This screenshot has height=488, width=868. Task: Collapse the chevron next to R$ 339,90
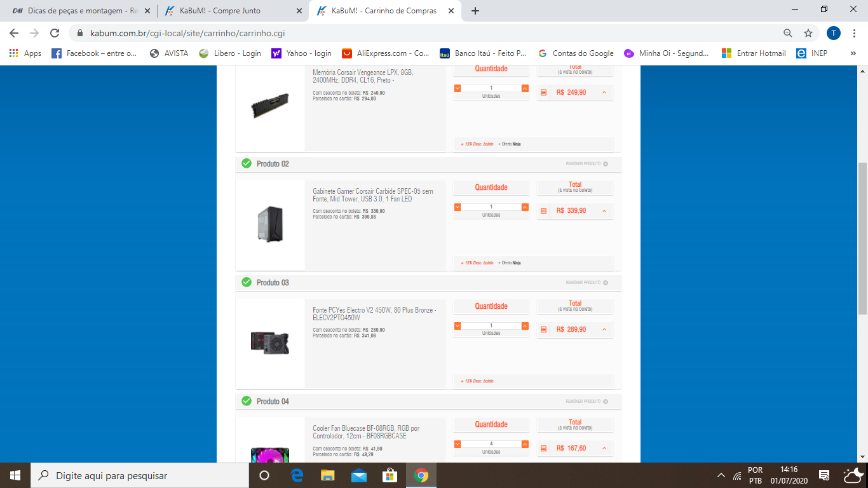pos(604,211)
